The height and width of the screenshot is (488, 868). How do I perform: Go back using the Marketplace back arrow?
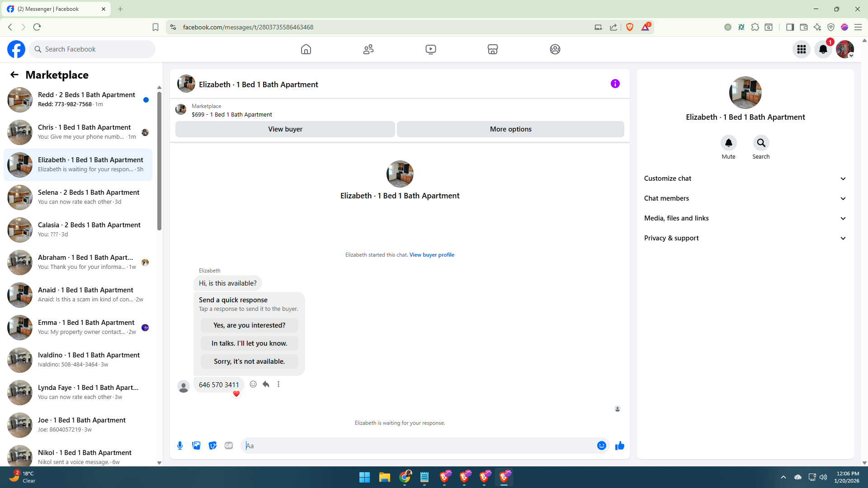point(14,75)
